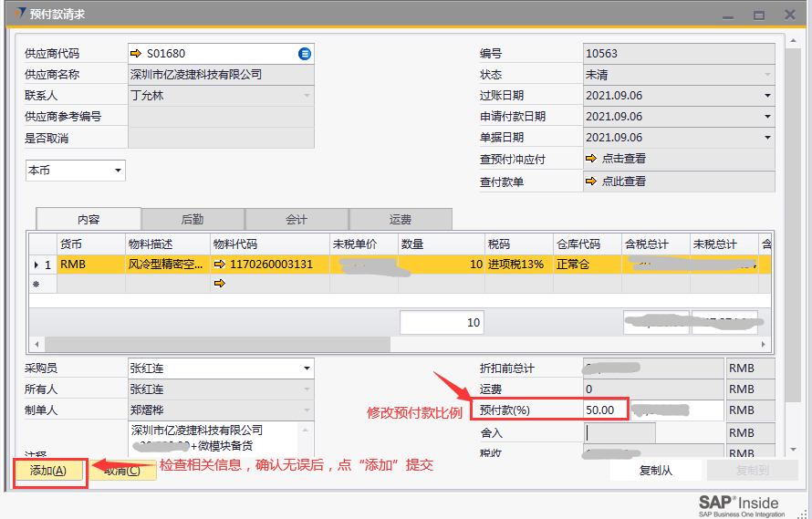Screen dimensions: 812x519
Task: Open the 本币 currency dropdown
Action: click(x=118, y=171)
